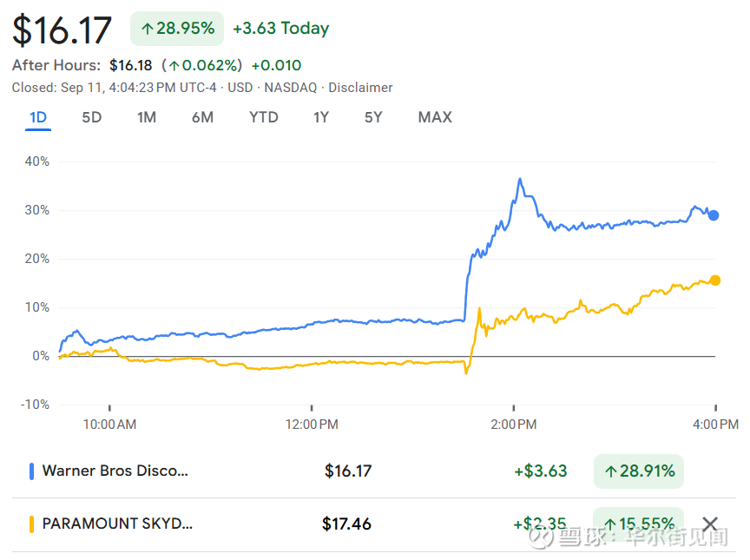750x560 pixels.
Task: Click the $16.17 main price heading
Action: [62, 30]
